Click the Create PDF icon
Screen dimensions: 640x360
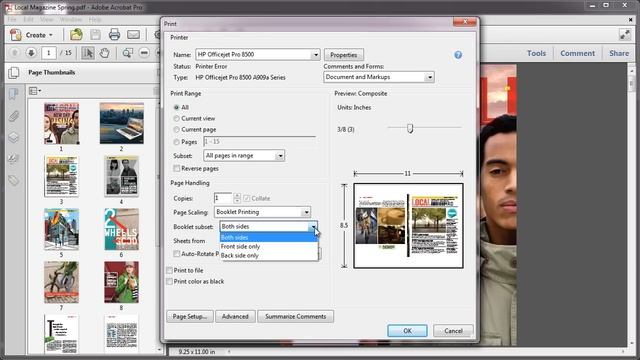[x=16, y=35]
